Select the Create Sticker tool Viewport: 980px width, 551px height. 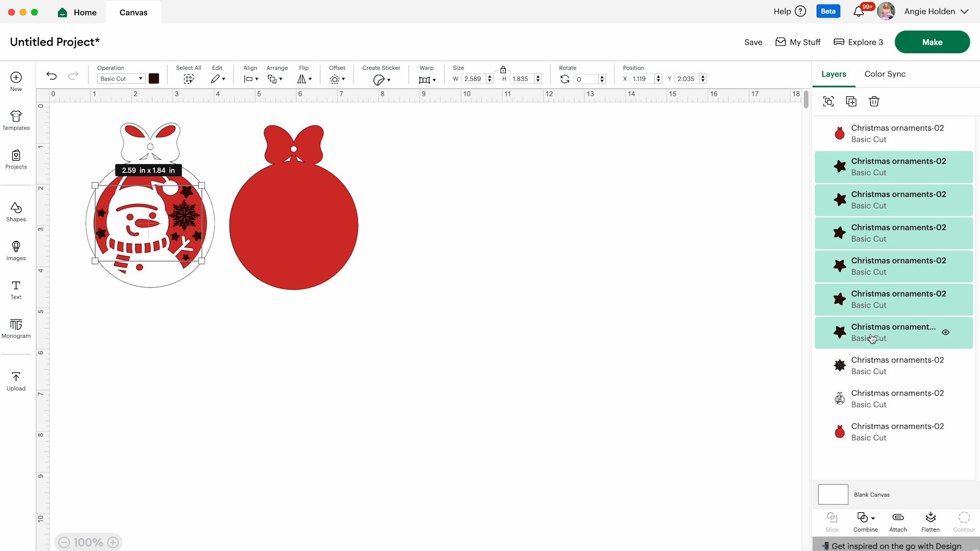pyautogui.click(x=381, y=79)
